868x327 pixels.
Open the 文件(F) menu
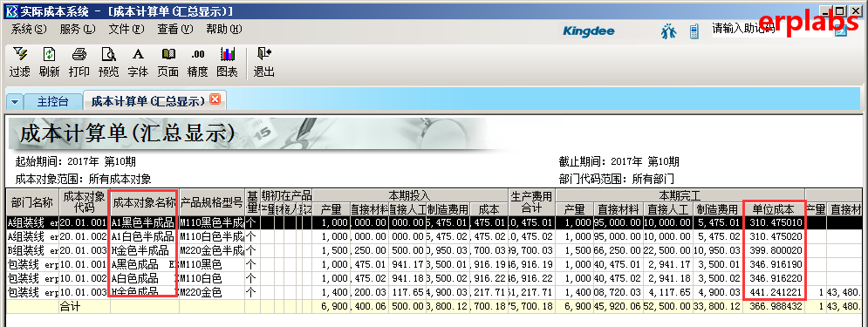(x=126, y=30)
